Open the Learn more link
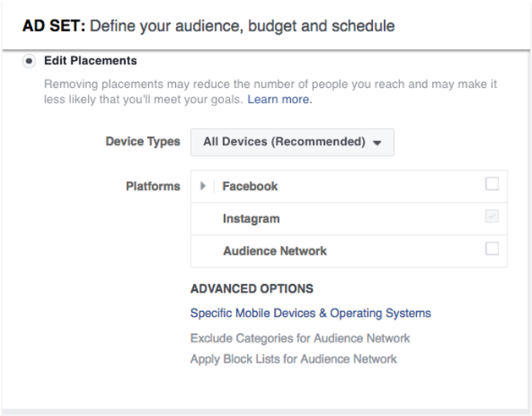The image size is (532, 416). (x=280, y=99)
